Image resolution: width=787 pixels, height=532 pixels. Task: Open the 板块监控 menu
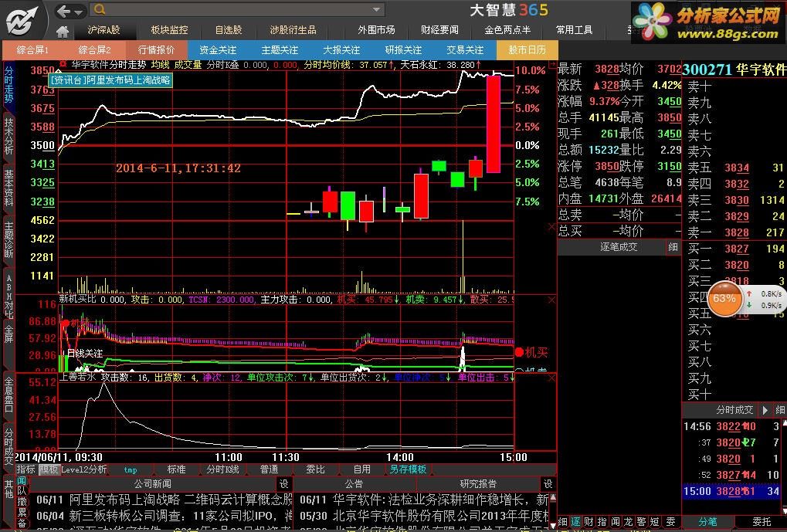coord(170,30)
